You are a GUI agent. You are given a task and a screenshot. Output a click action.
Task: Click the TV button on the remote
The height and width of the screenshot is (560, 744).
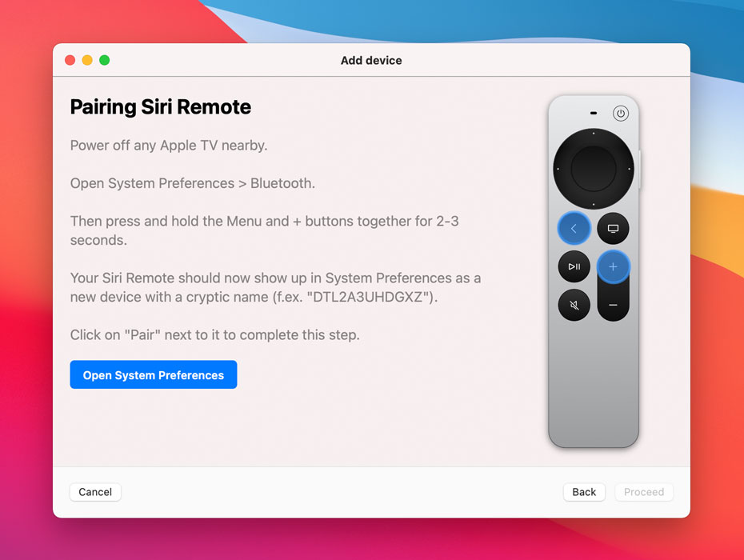(x=613, y=228)
